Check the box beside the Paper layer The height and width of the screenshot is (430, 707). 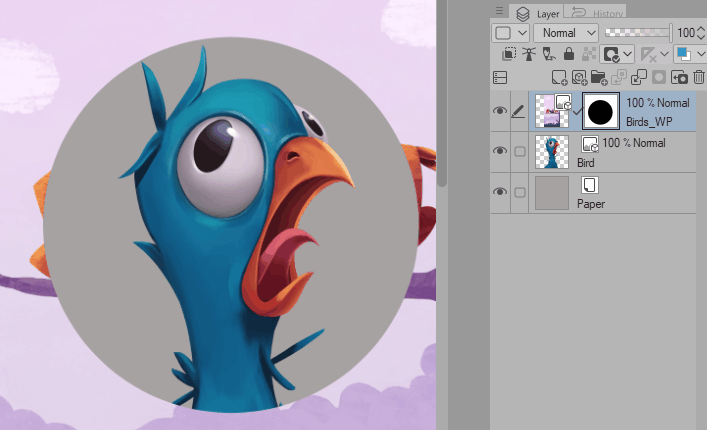(519, 191)
